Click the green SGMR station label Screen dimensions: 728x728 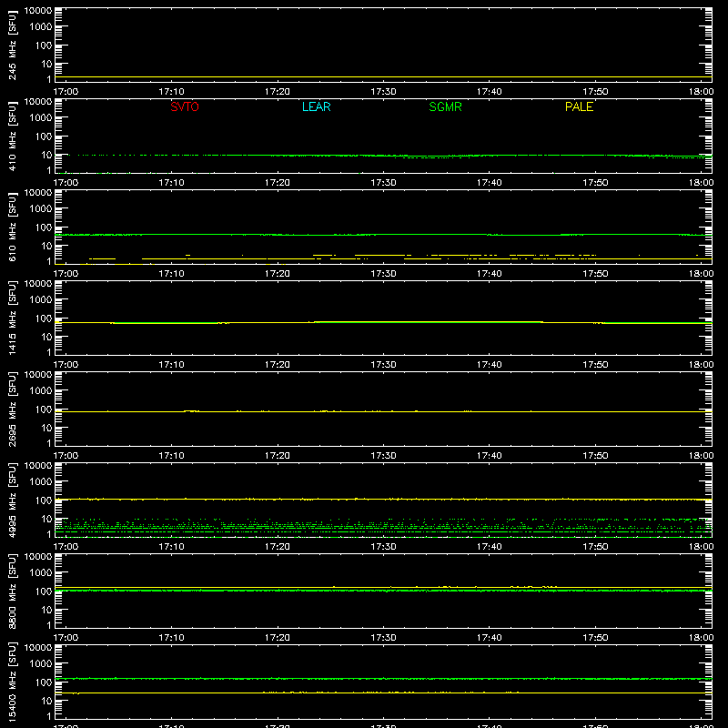tap(445, 106)
